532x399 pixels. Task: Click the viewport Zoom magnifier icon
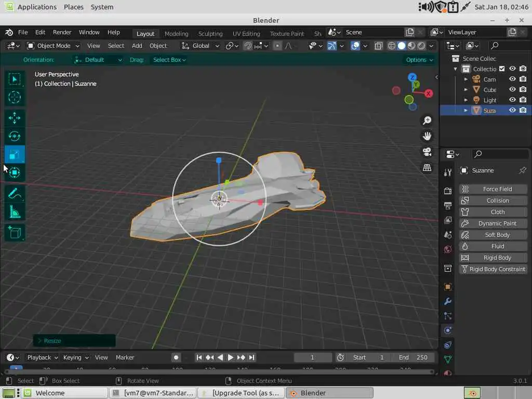(427, 120)
